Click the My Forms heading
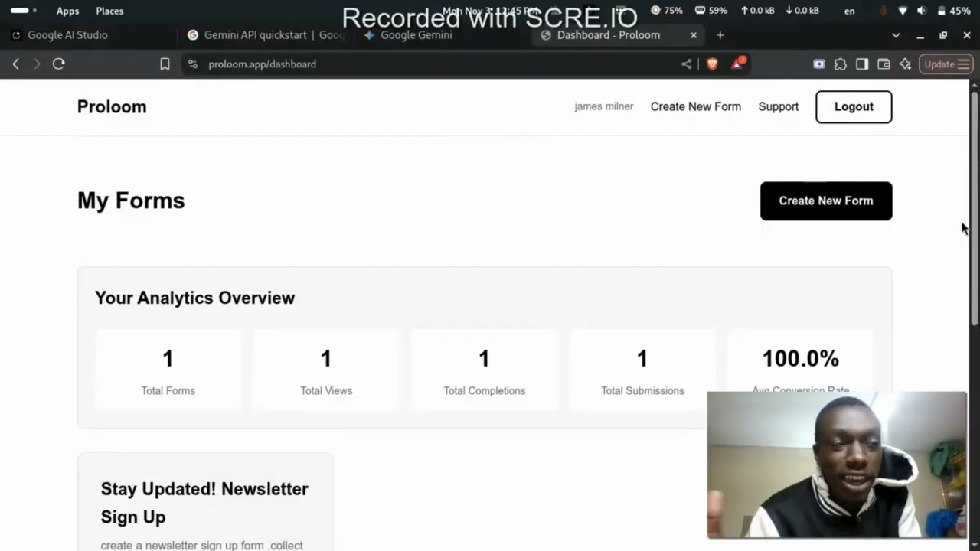 tap(131, 201)
